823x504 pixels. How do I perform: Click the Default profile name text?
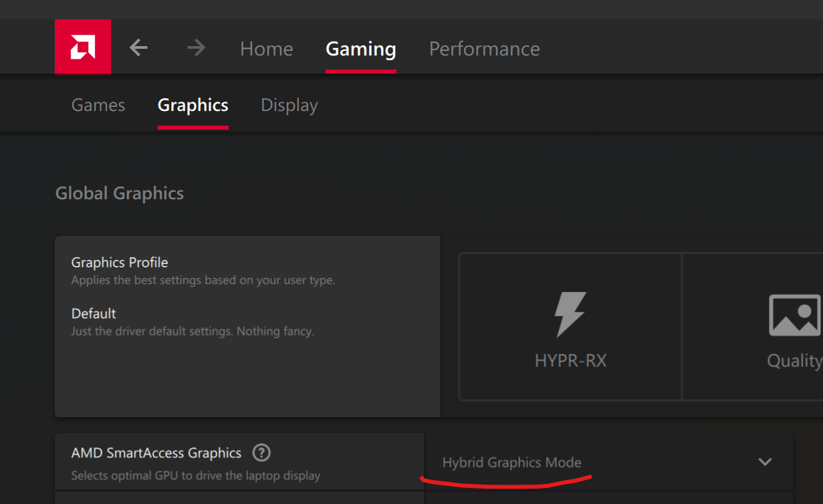coord(94,313)
